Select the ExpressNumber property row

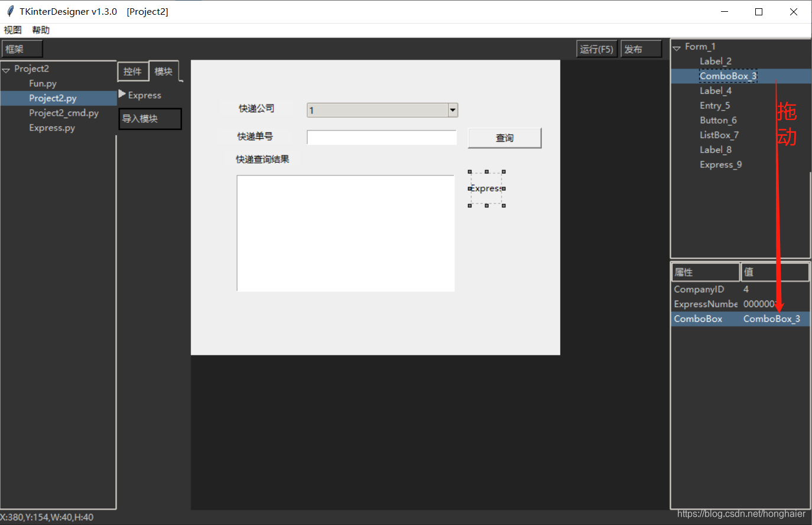(740, 304)
